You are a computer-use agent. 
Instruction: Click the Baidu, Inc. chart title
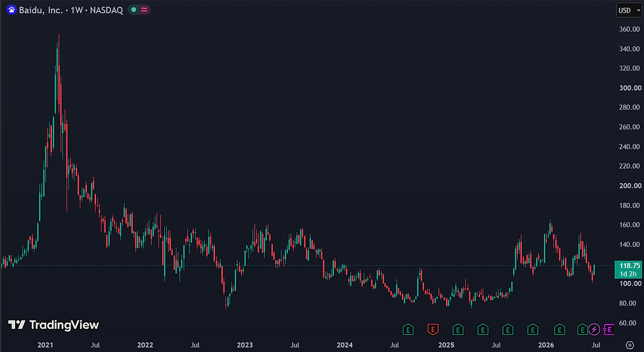tap(72, 11)
